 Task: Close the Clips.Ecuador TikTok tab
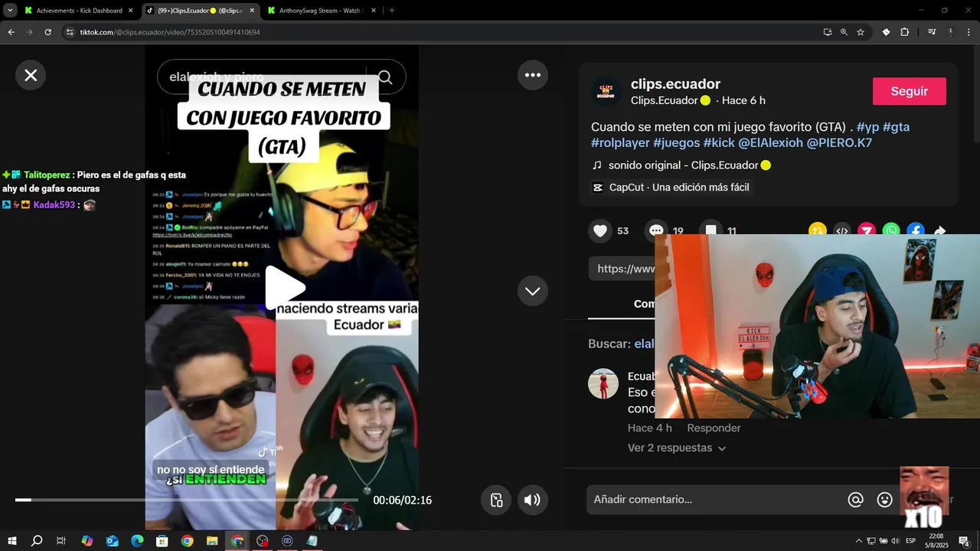[x=252, y=11]
